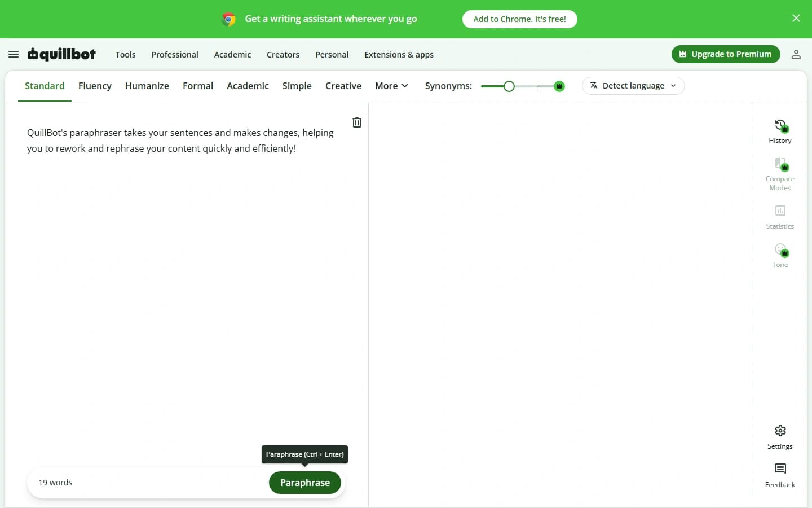Screen dimensions: 812x508
Task: Switch to the Fluency mode
Action: [95, 86]
